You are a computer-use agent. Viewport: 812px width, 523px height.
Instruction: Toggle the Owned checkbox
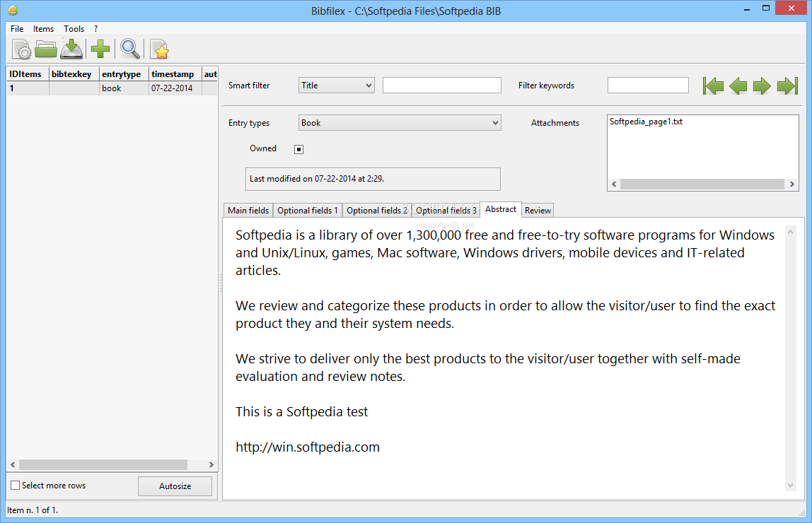298,149
